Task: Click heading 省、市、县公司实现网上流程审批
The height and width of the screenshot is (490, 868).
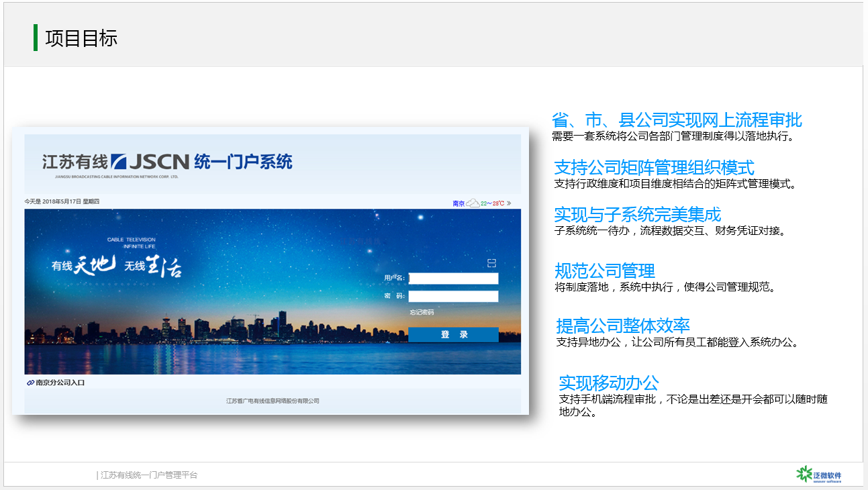Action: [677, 120]
